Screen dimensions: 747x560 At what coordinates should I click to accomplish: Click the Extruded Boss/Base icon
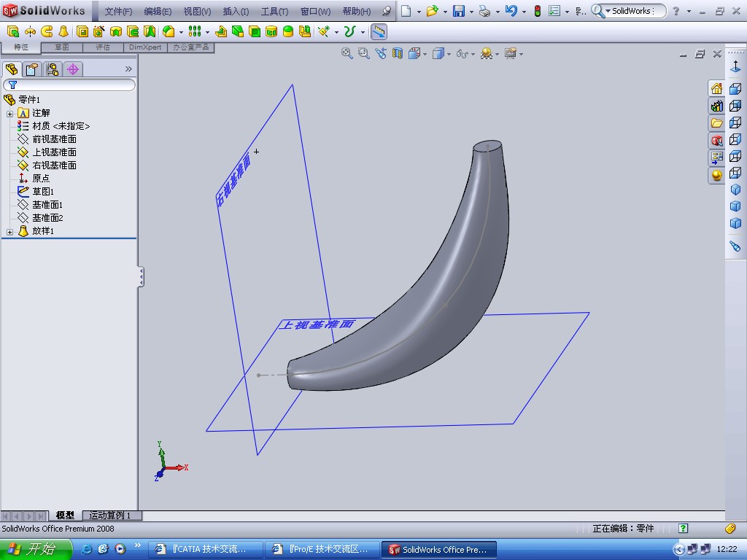pyautogui.click(x=13, y=31)
